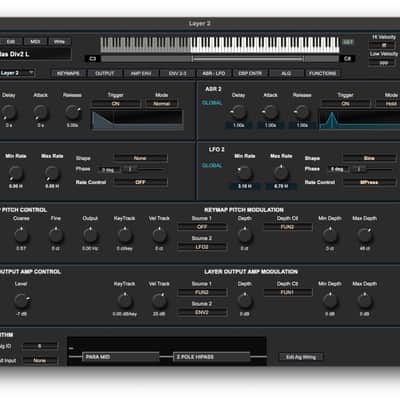Open the Depth Ctl dropdown set to FUN2
Viewport: 400px width, 400px height.
(x=288, y=227)
